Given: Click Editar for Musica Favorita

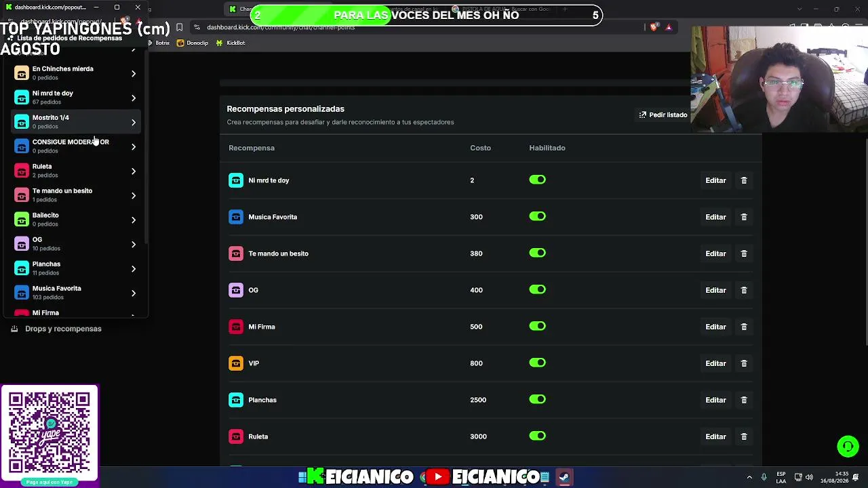Looking at the screenshot, I should (x=715, y=217).
